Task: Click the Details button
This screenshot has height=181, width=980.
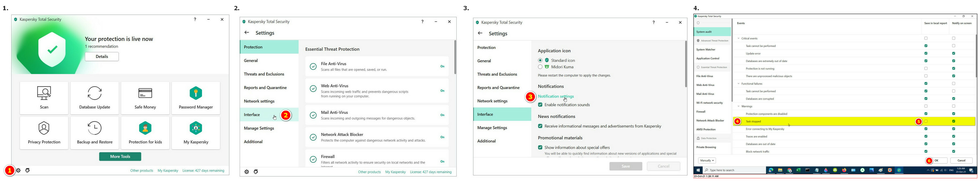Action: pyautogui.click(x=102, y=56)
